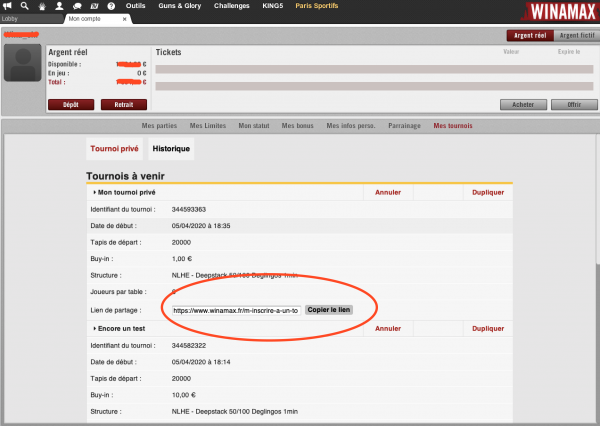Screen dimensions: 600x426
Task: Select start date 05/04/2020 à 18:35
Action: pyautogui.click(x=201, y=226)
